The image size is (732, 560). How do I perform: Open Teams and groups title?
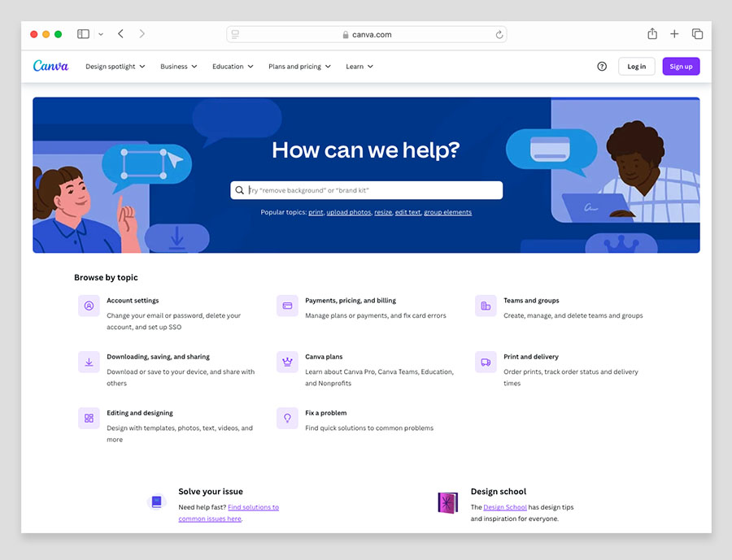point(531,301)
